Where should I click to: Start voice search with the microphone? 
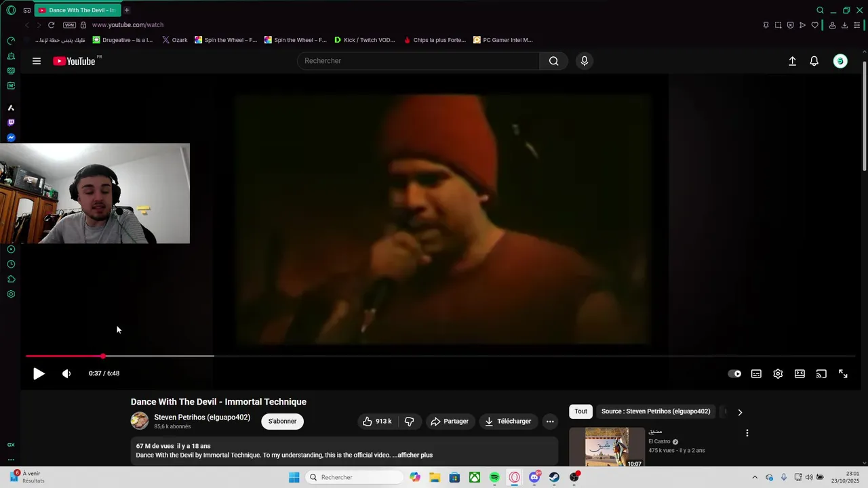[585, 61]
